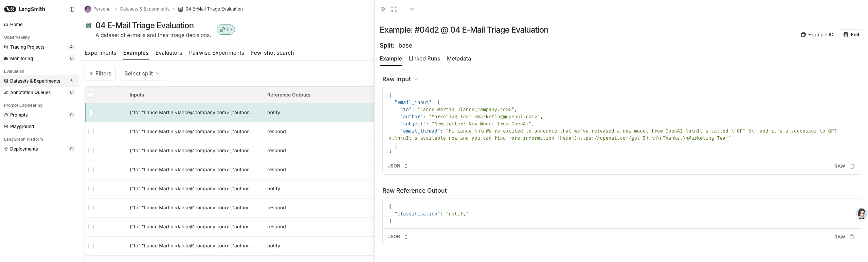This screenshot has height=262, width=868.
Task: Copy the Raw Input JSON content
Action: pyautogui.click(x=852, y=166)
